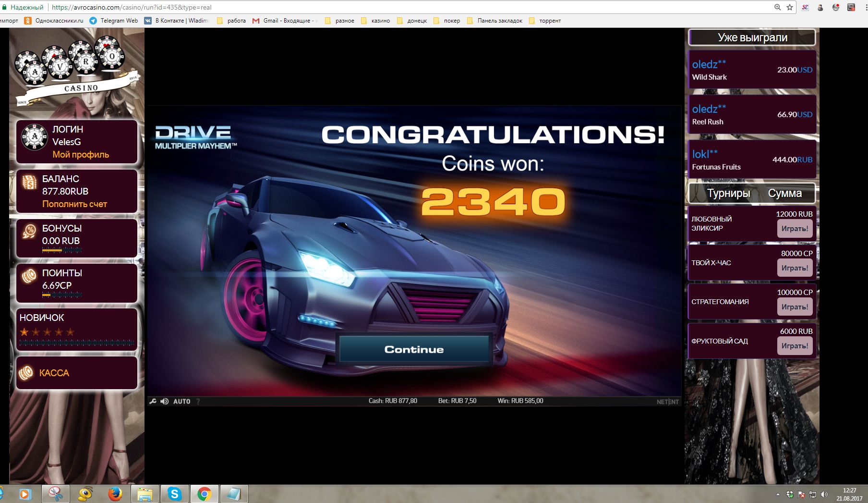Open game settings wrench icon

(x=153, y=401)
